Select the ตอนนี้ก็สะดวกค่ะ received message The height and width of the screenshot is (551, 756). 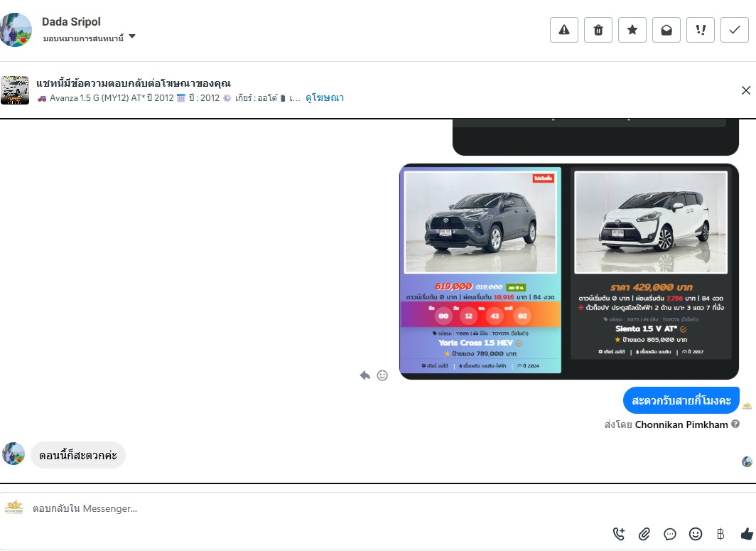click(78, 455)
